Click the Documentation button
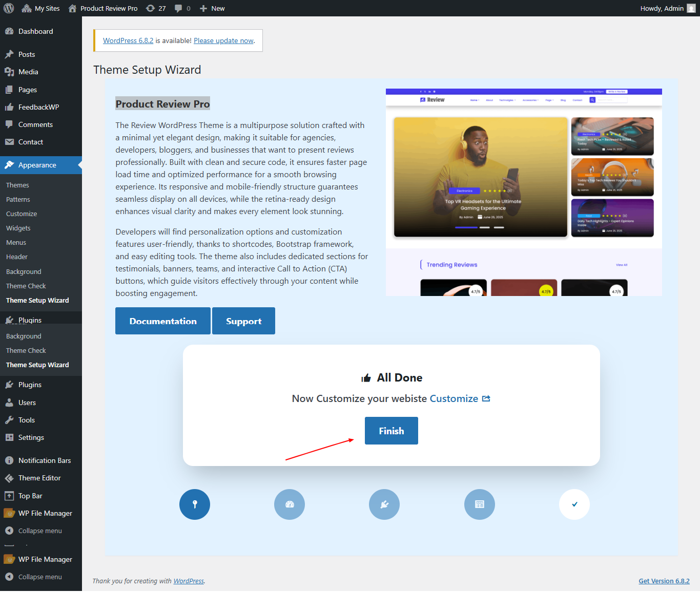The width and height of the screenshot is (700, 592). click(x=163, y=321)
